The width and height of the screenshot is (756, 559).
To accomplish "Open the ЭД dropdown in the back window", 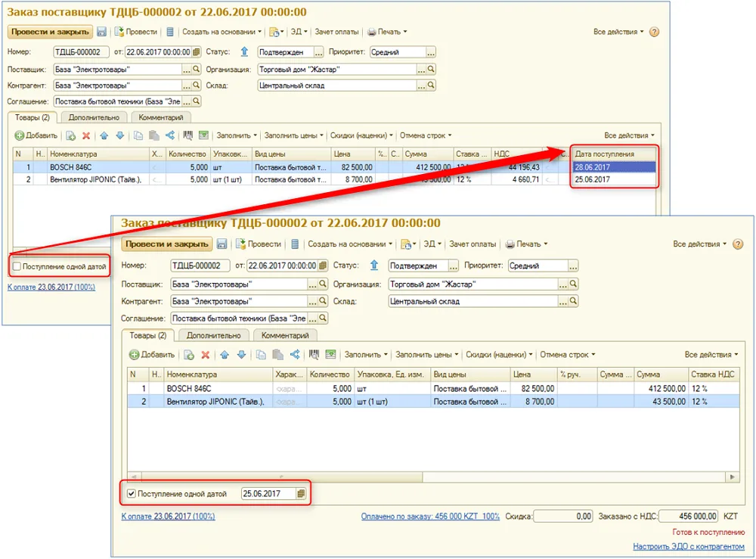I will click(299, 32).
